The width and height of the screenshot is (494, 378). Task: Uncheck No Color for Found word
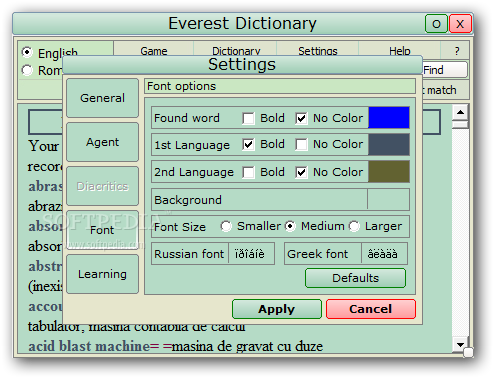pos(301,118)
